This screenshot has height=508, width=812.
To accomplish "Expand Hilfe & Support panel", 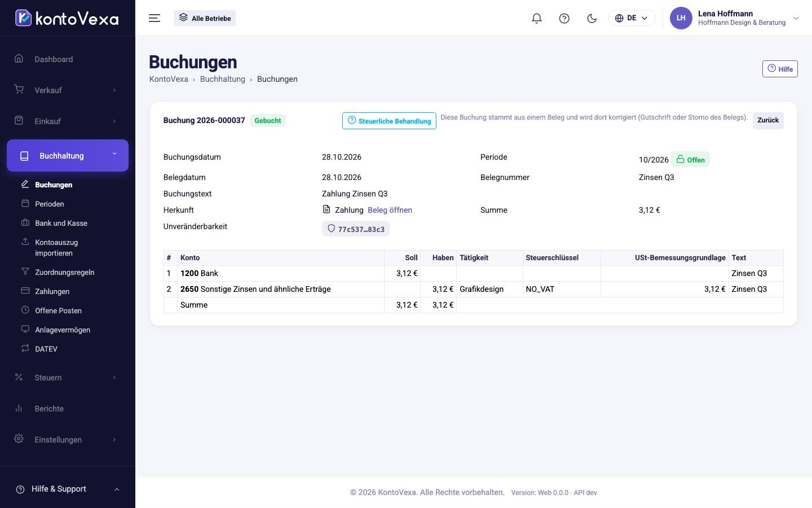I will (68, 489).
